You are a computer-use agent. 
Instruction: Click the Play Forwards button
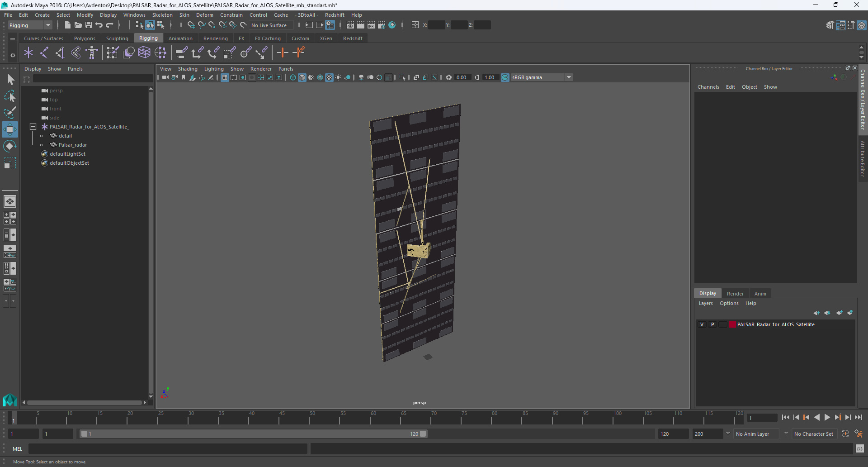tap(827, 418)
